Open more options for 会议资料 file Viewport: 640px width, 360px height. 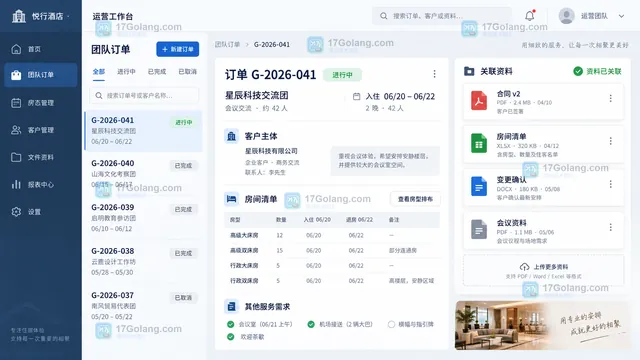click(610, 227)
